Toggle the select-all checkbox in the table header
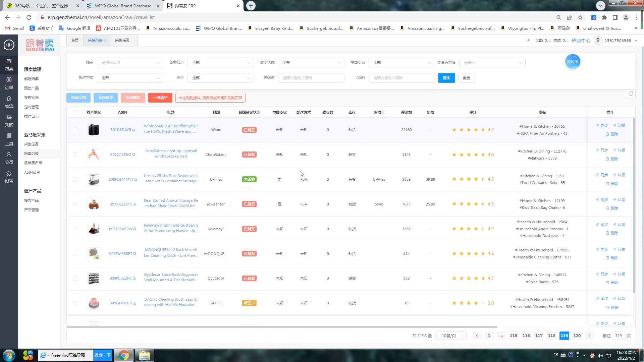Viewport: 644px width, 362px height. pos(75,112)
